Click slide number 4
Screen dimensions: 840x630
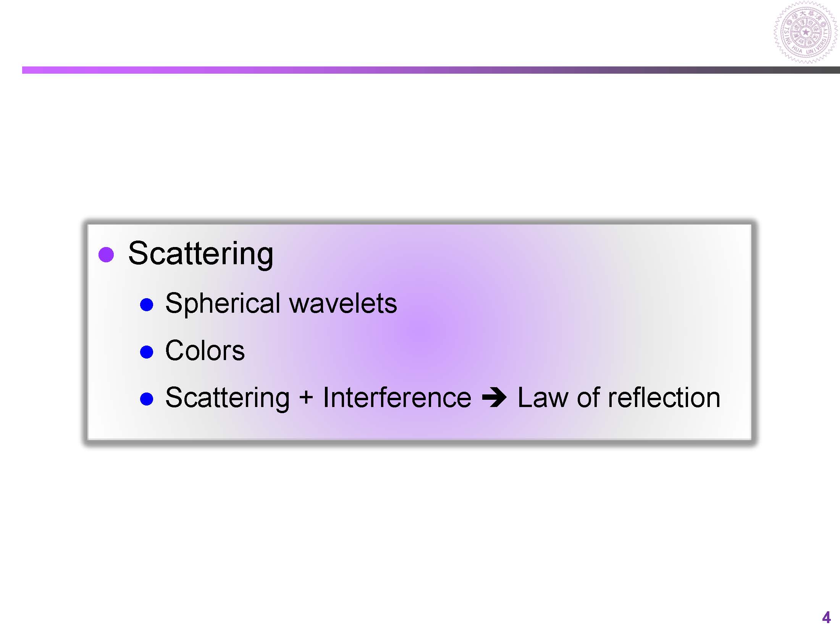tap(826, 617)
